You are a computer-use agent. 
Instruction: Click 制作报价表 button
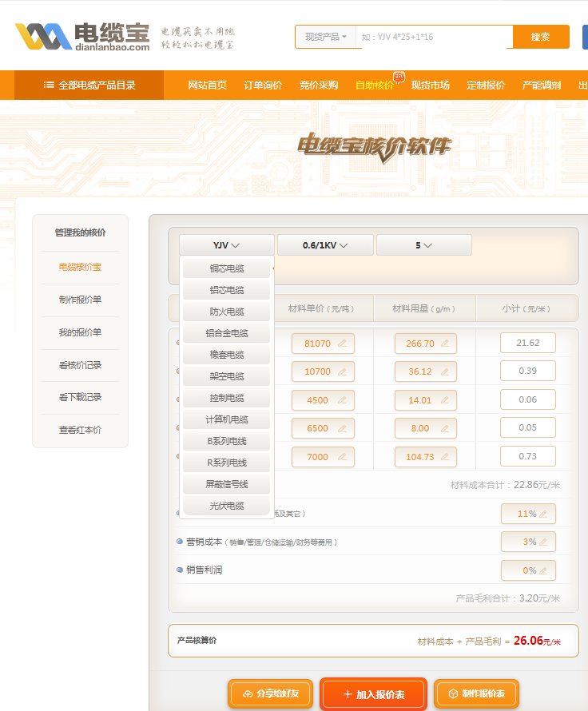[476, 693]
